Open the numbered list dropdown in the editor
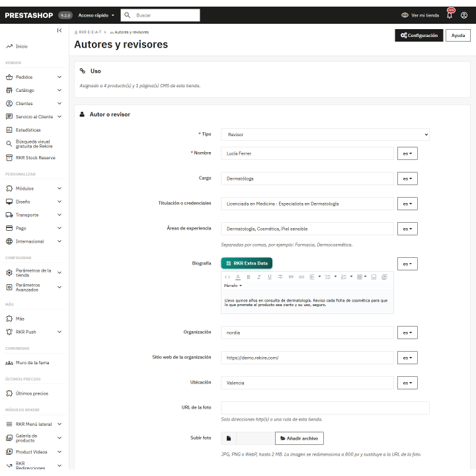 (x=346, y=277)
